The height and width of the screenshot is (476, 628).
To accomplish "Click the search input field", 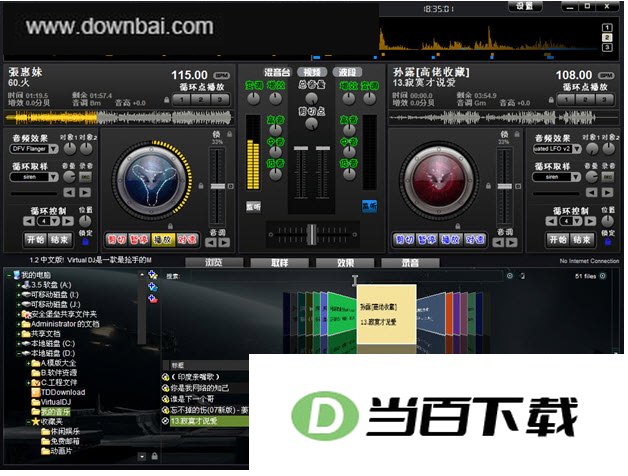I will pyautogui.click(x=347, y=276).
